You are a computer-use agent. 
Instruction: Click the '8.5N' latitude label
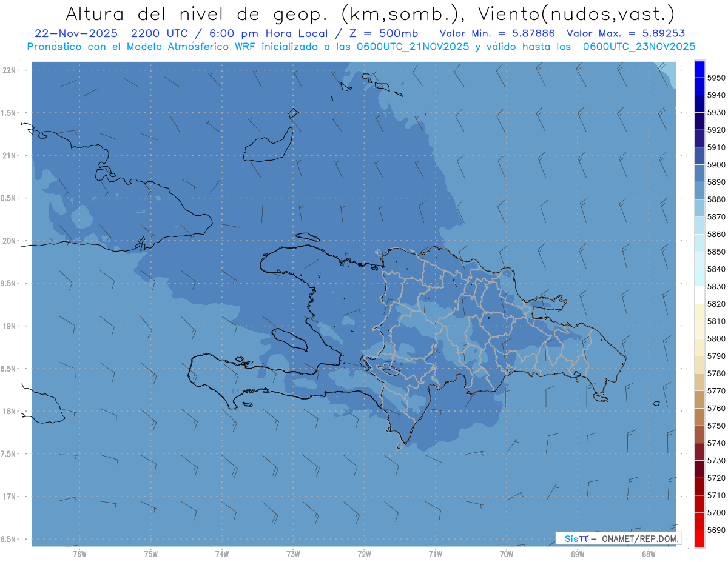(8, 369)
